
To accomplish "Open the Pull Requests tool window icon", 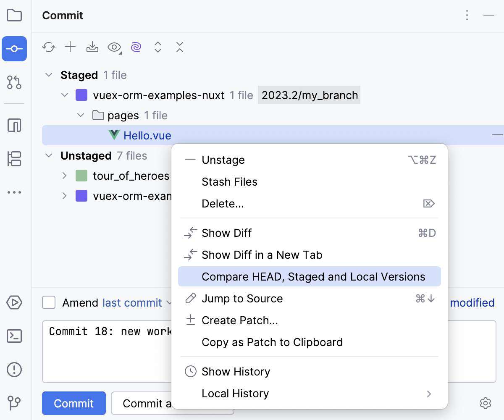I will [14, 83].
